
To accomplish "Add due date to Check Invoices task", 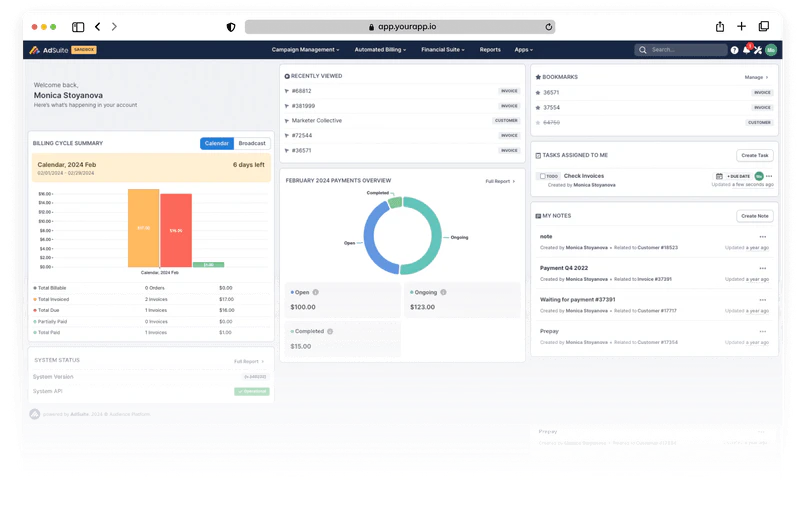I will (x=738, y=177).
